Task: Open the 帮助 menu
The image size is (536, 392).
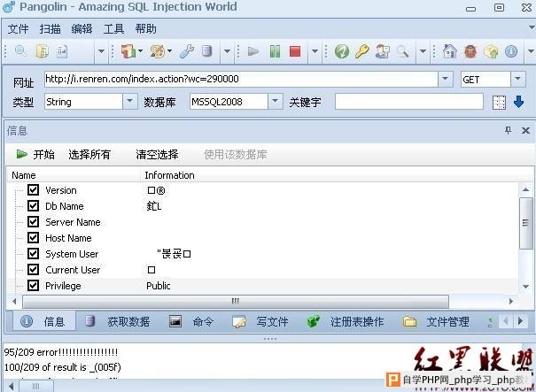Action: pyautogui.click(x=145, y=29)
